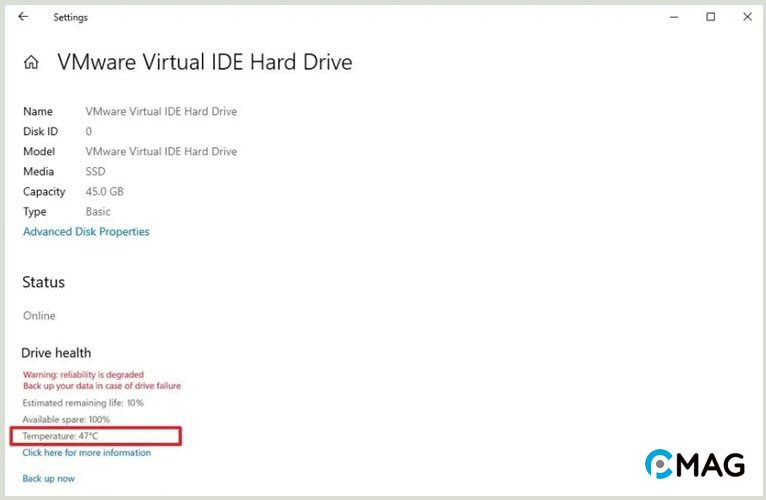
Task: Click the Capacity field label
Action: (x=44, y=192)
